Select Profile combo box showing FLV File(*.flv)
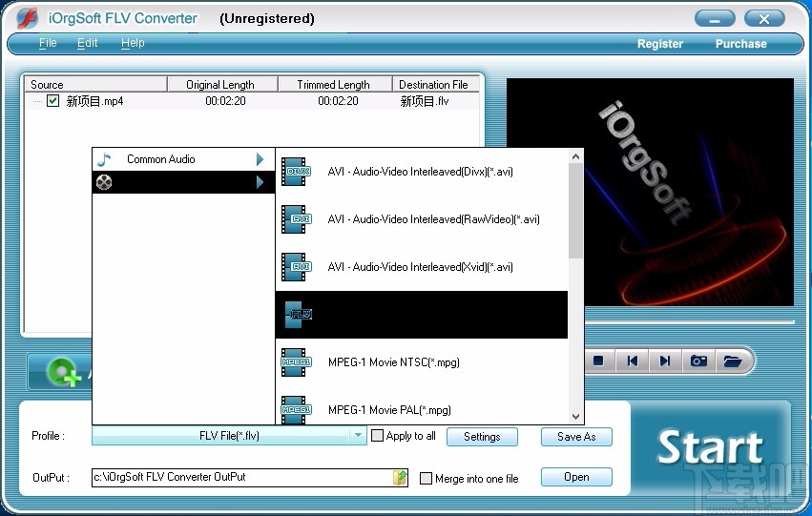Viewport: 812px width, 516px height. (229, 436)
